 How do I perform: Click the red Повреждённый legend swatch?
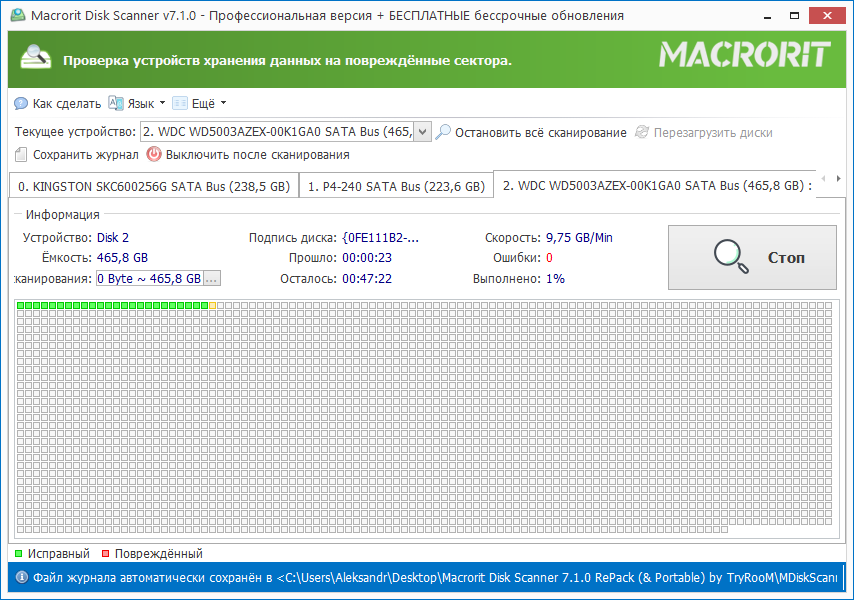[x=106, y=554]
